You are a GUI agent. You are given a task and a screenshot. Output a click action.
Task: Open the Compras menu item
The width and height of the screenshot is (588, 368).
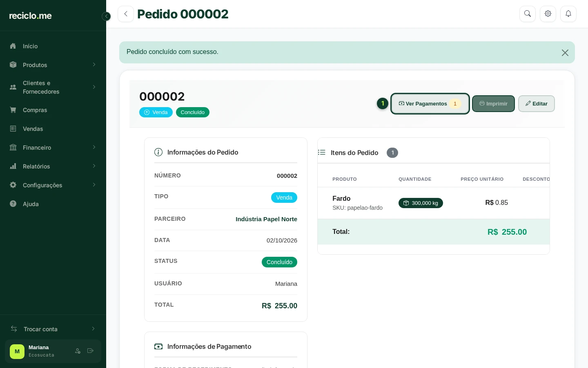[53, 110]
